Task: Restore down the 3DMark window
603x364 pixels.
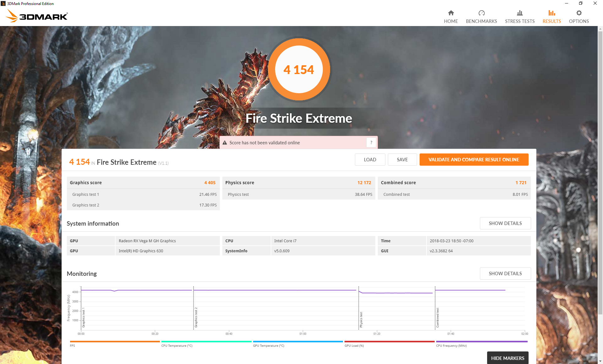Action: click(x=581, y=3)
